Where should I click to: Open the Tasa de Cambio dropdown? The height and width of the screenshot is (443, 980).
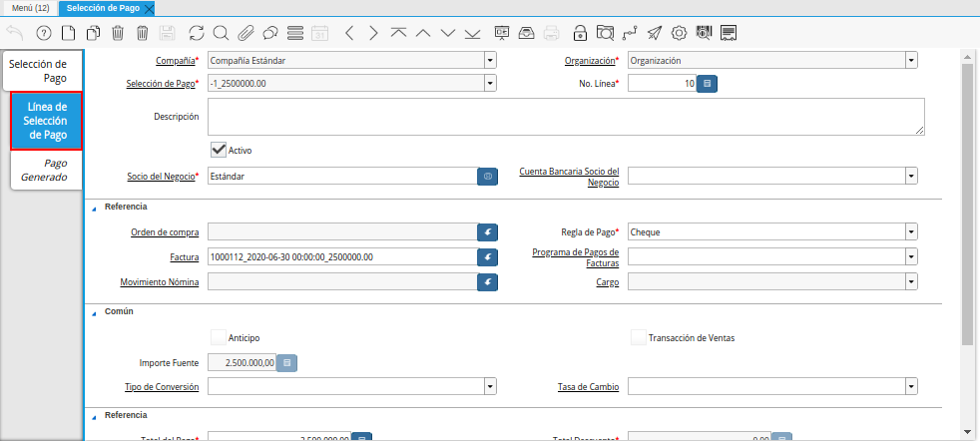[912, 387]
